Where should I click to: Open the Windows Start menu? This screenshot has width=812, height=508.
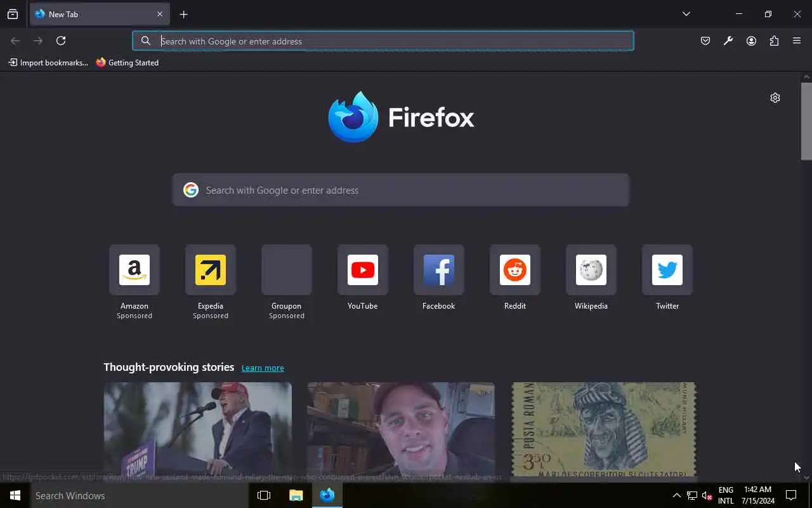15,495
